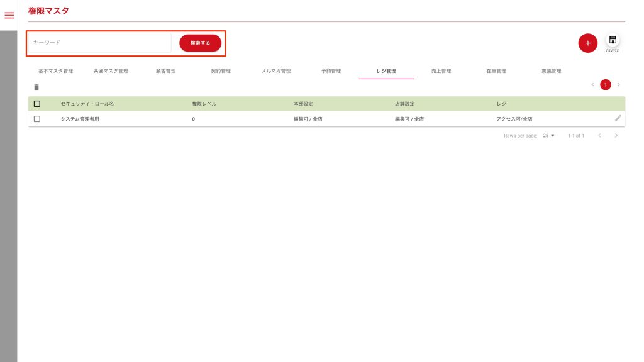The width and height of the screenshot is (644, 362).
Task: Open the hamburger navigation menu
Action: (9, 15)
